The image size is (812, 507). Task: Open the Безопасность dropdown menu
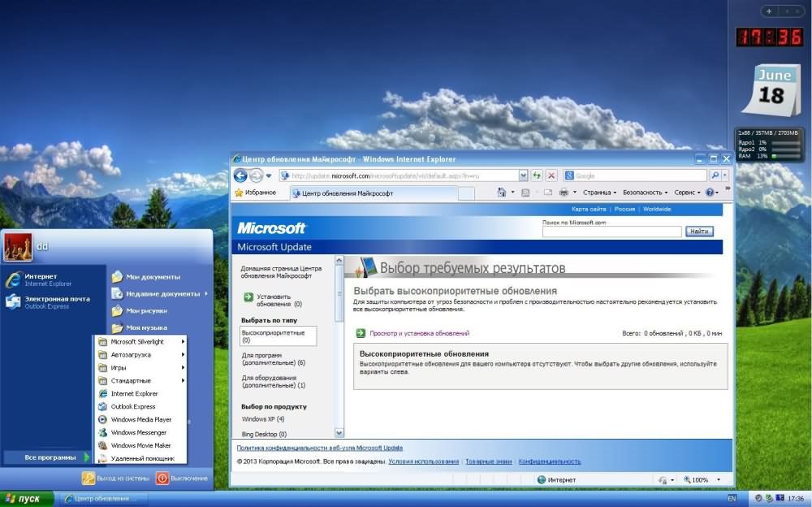(x=645, y=193)
